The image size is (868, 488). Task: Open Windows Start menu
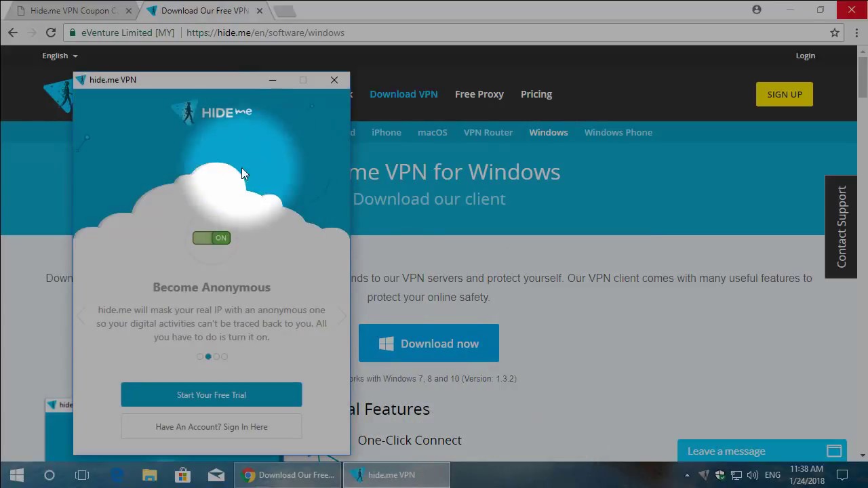click(x=16, y=475)
